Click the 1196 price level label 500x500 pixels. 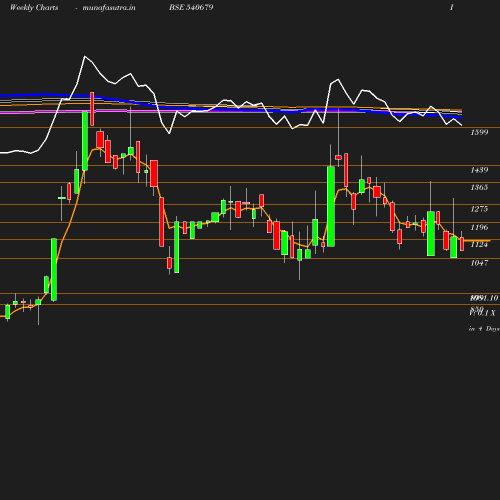pyautogui.click(x=479, y=227)
